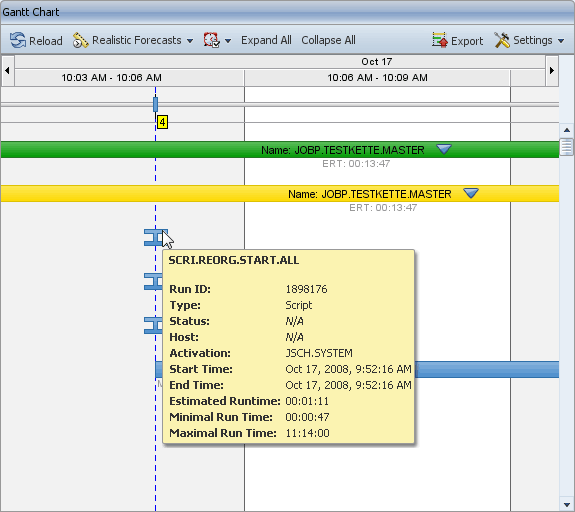Image resolution: width=575 pixels, height=512 pixels.
Task: Click the Export label
Action: pos(467,41)
